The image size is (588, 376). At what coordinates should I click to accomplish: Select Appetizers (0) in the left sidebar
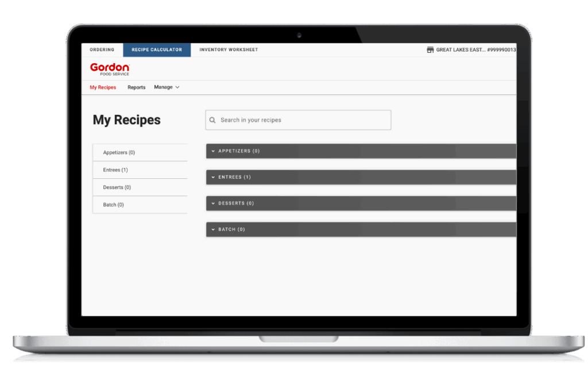[x=119, y=153]
